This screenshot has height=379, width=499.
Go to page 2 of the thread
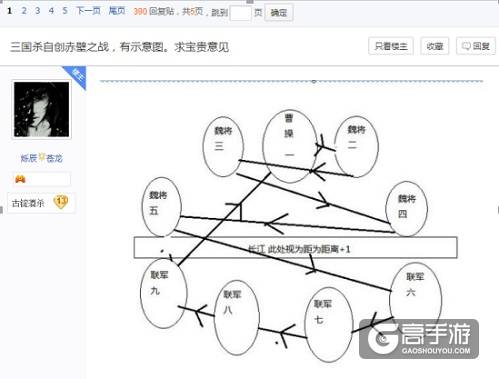24,11
